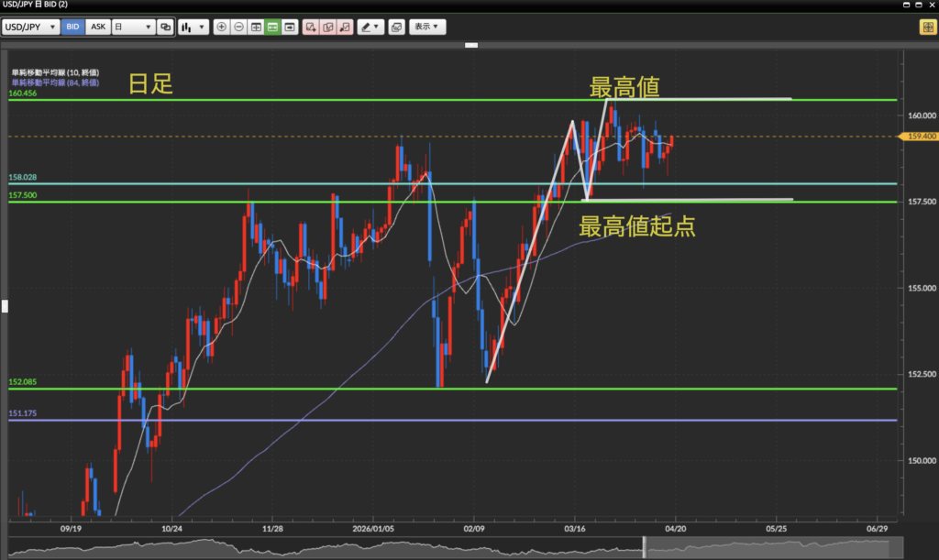Click the 159.400 current price label
Screen dimensions: 939x560
click(x=919, y=136)
